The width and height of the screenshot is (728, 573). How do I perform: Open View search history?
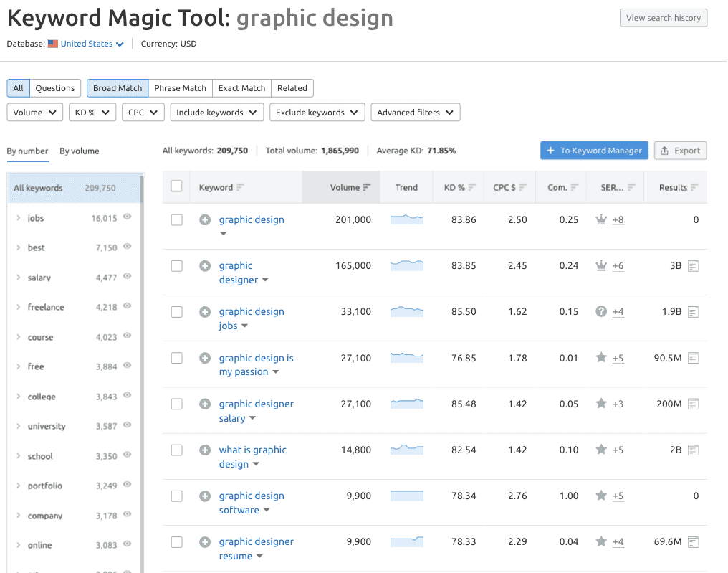[663, 17]
